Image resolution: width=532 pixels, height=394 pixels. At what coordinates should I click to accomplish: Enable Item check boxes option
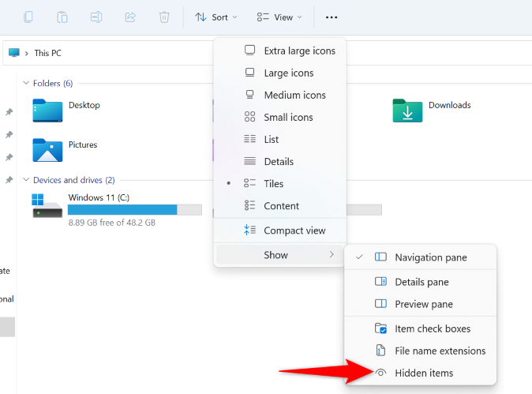(432, 328)
